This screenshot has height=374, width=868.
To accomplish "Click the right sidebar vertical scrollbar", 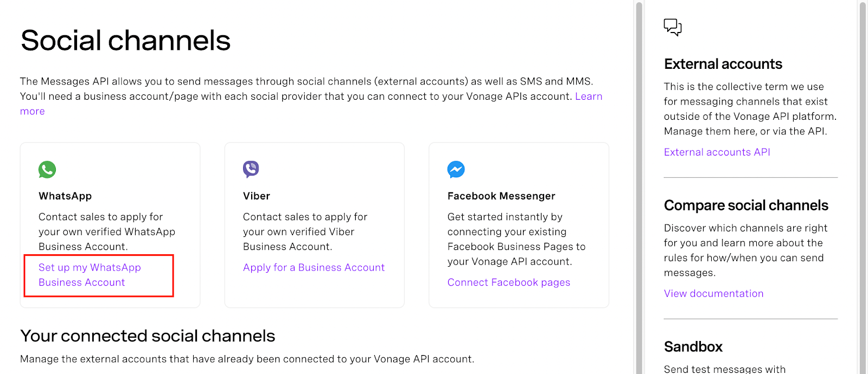I will coord(863,187).
